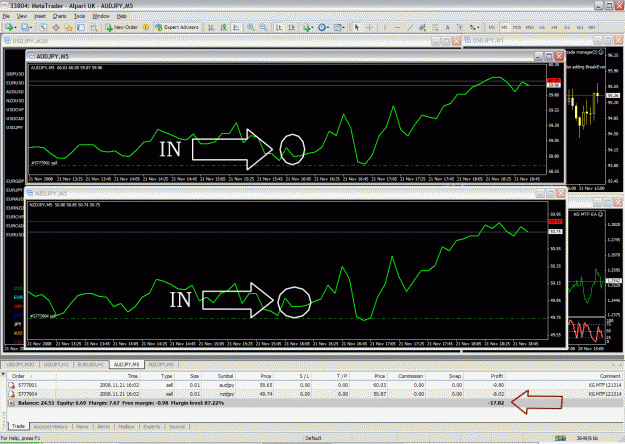Image resolution: width=625 pixels, height=444 pixels.
Task: Open the News terminal tab
Action: point(82,426)
